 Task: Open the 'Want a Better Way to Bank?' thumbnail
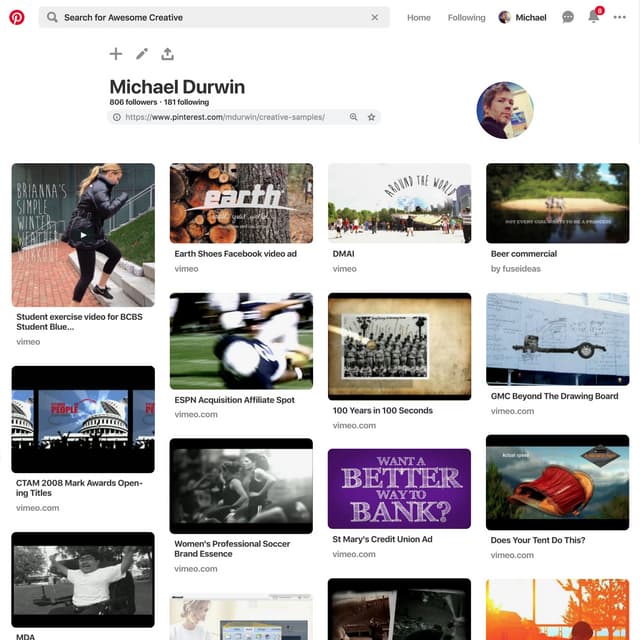(400, 489)
